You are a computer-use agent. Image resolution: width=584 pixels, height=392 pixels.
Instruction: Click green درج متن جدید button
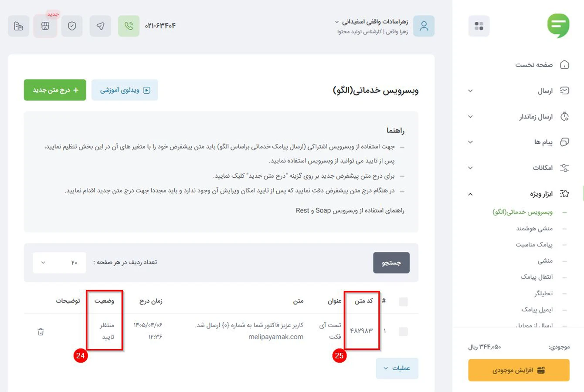pyautogui.click(x=55, y=90)
